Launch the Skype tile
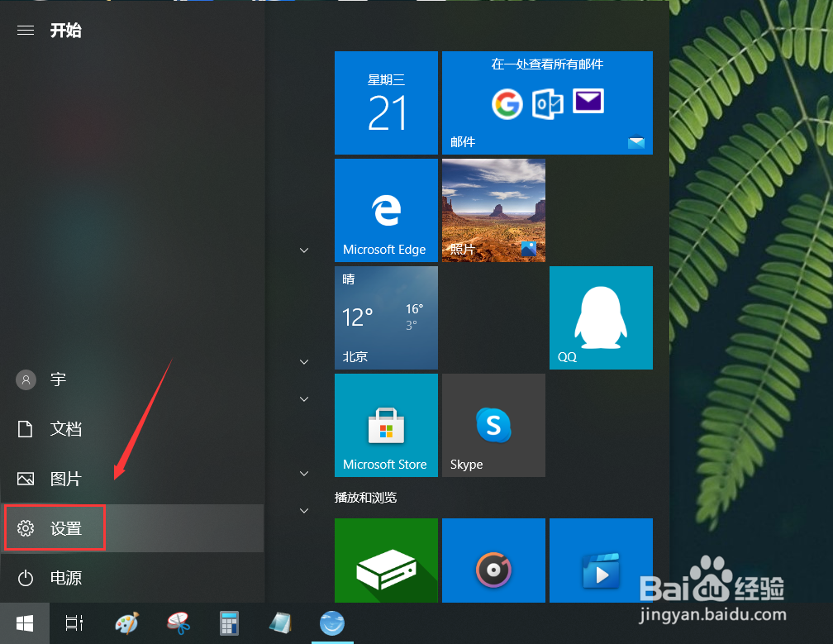This screenshot has width=833, height=644. 493,425
